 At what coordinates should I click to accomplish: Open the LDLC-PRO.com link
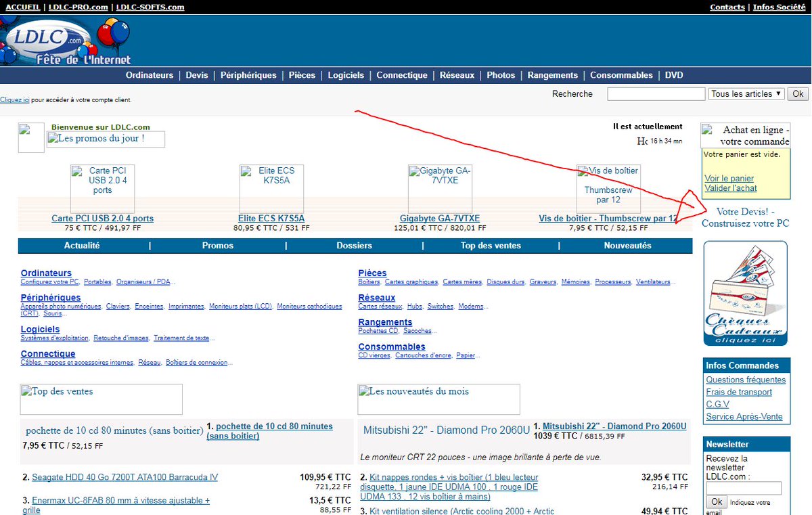(78, 7)
